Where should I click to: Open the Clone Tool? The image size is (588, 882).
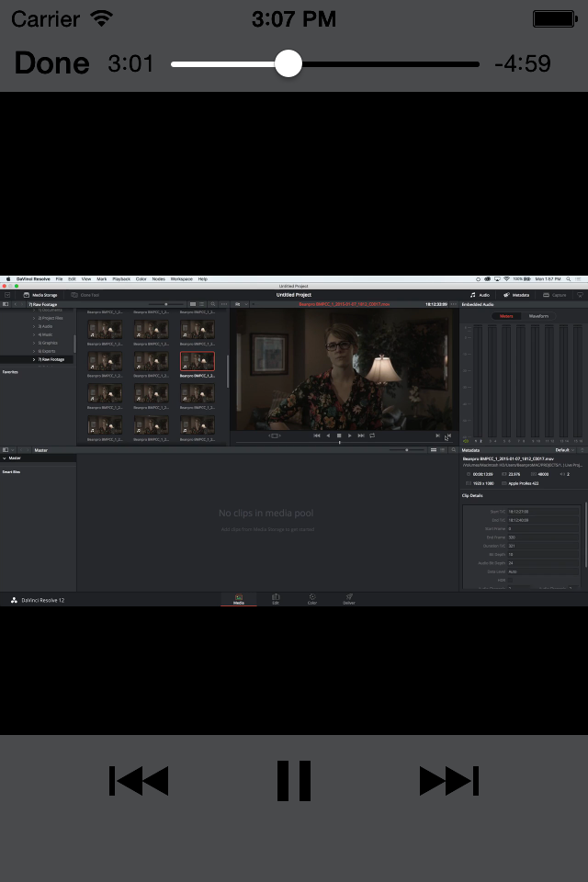click(85, 295)
